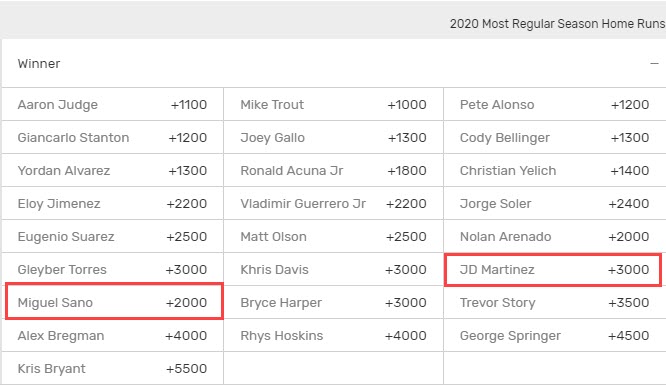Click Jorge Soler +2400 odds
This screenshot has width=666, height=385.
point(555,204)
